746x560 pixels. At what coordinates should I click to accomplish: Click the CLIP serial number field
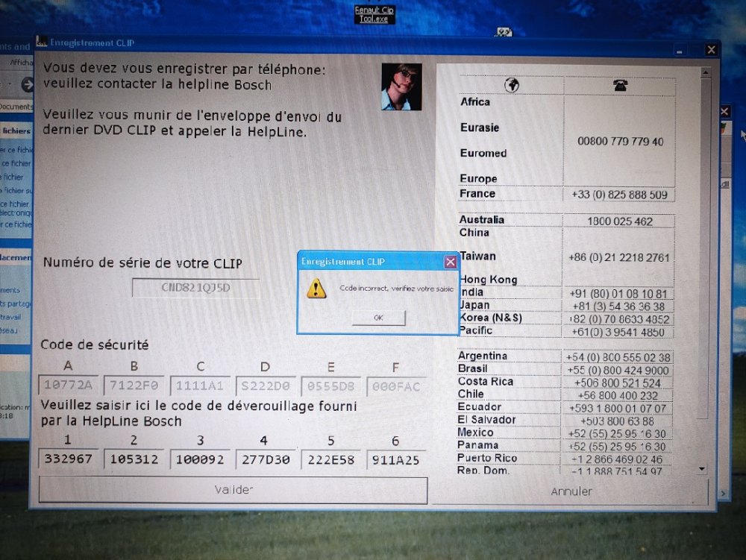click(x=195, y=288)
